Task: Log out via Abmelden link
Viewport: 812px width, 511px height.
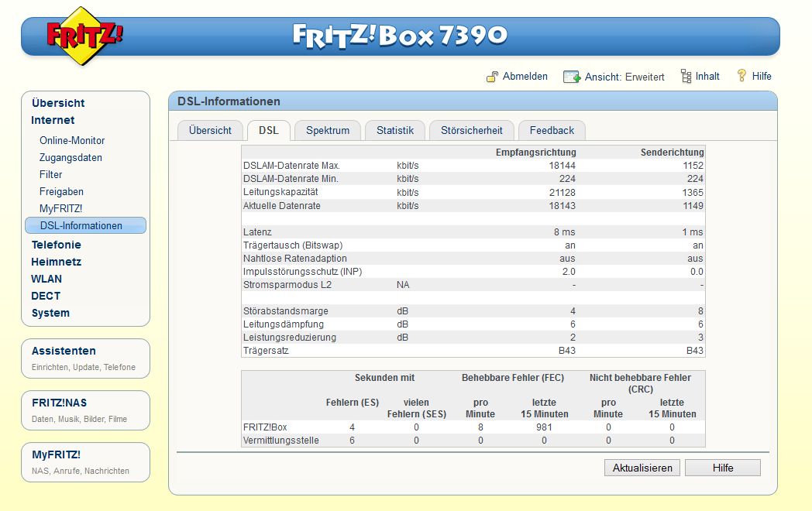Action: tap(525, 76)
